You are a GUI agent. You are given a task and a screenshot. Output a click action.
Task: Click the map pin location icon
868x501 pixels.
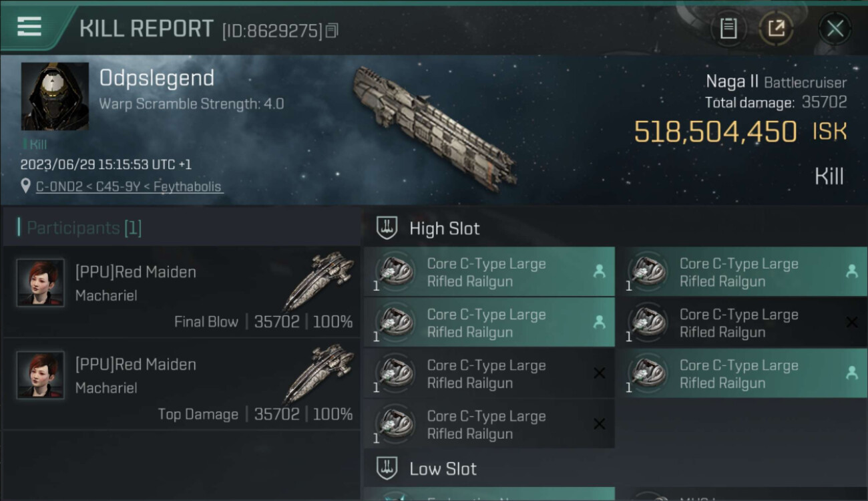click(26, 187)
